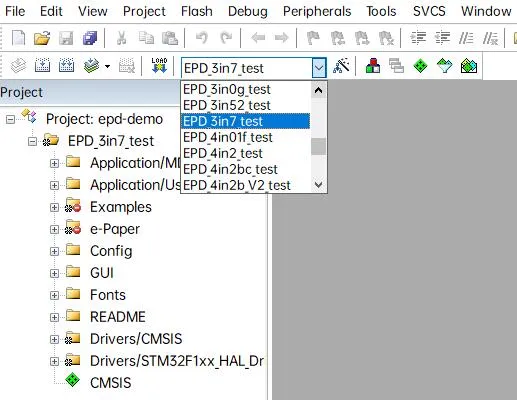
Task: Select EPD_3in52_test from the list
Action: [x=246, y=105]
